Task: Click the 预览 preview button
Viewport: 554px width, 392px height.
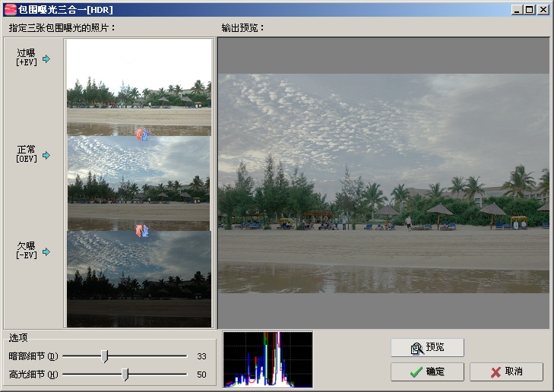Action: (x=427, y=347)
